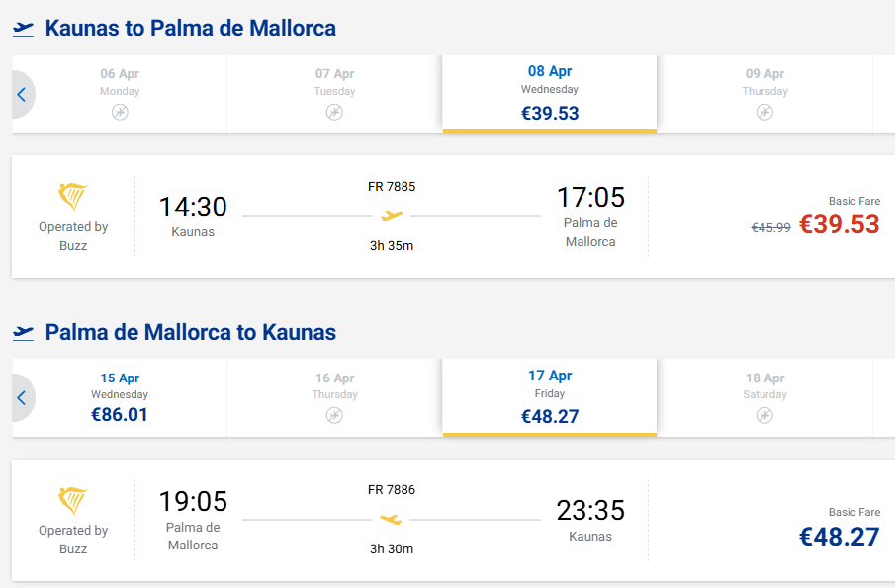Screen dimensions: 895x588
Task: Click the no-flight icon under 18 Apr Saturday
Action: 764,416
